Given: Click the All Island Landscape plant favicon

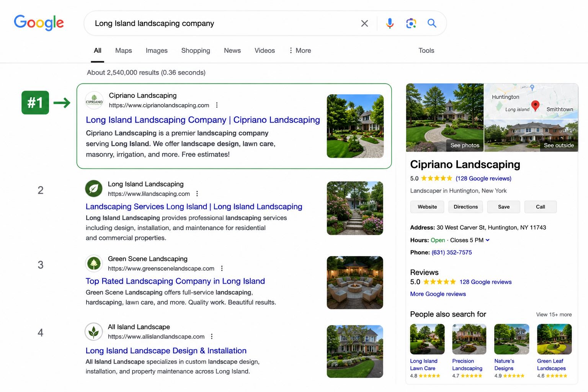Looking at the screenshot, I should coord(94,332).
